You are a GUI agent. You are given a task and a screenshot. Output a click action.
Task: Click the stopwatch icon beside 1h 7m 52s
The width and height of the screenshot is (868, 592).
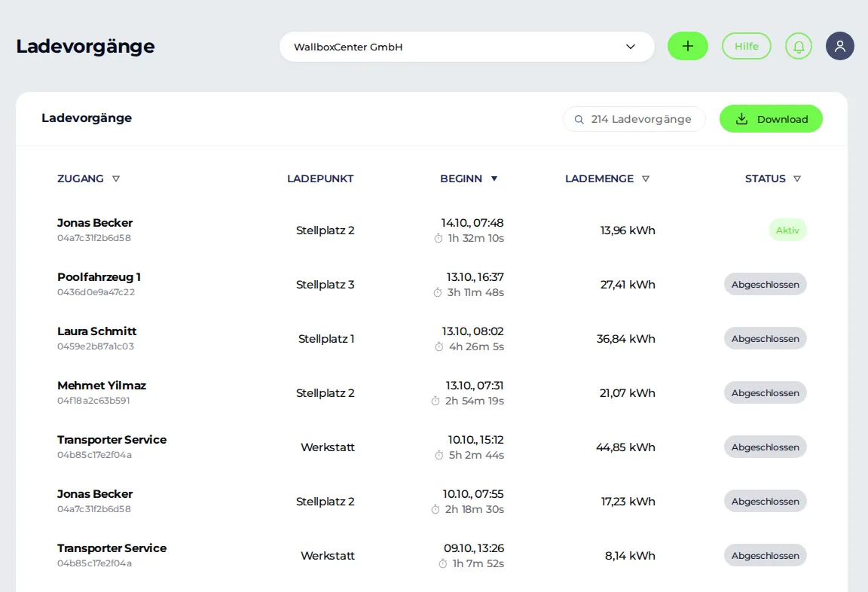point(443,564)
